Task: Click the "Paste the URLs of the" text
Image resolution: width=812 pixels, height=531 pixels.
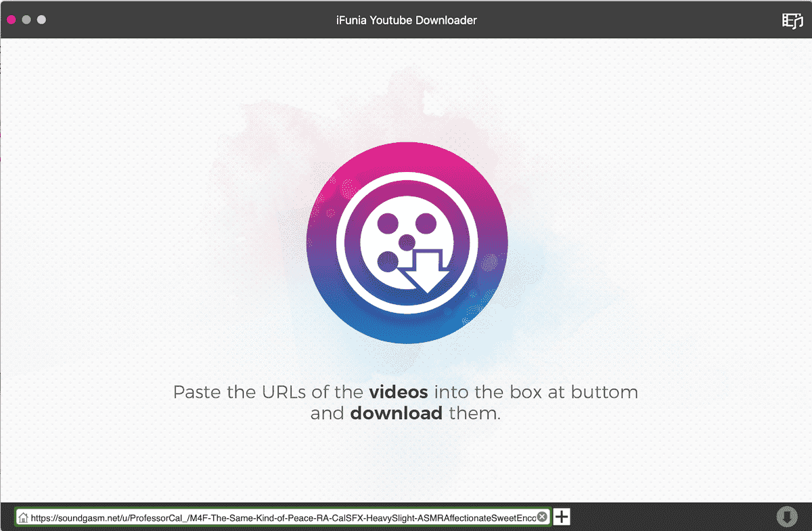Action: click(x=269, y=392)
